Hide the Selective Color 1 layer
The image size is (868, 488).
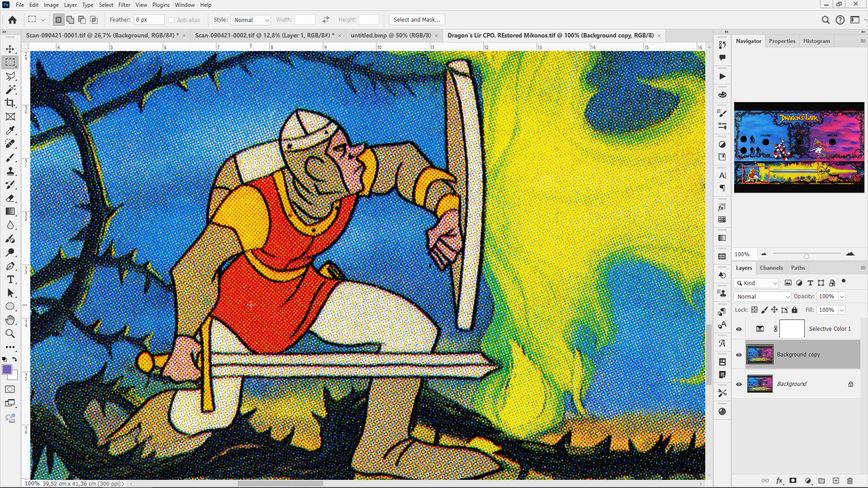(x=739, y=329)
